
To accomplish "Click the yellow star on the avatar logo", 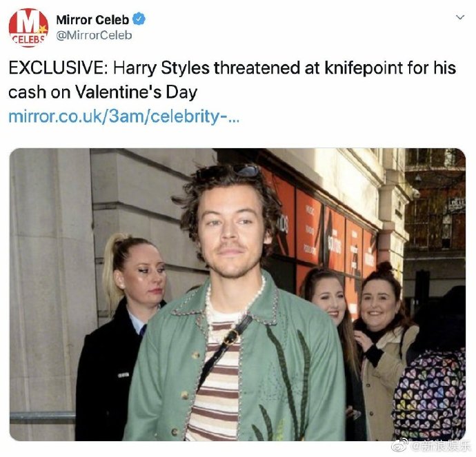I will click(x=41, y=30).
